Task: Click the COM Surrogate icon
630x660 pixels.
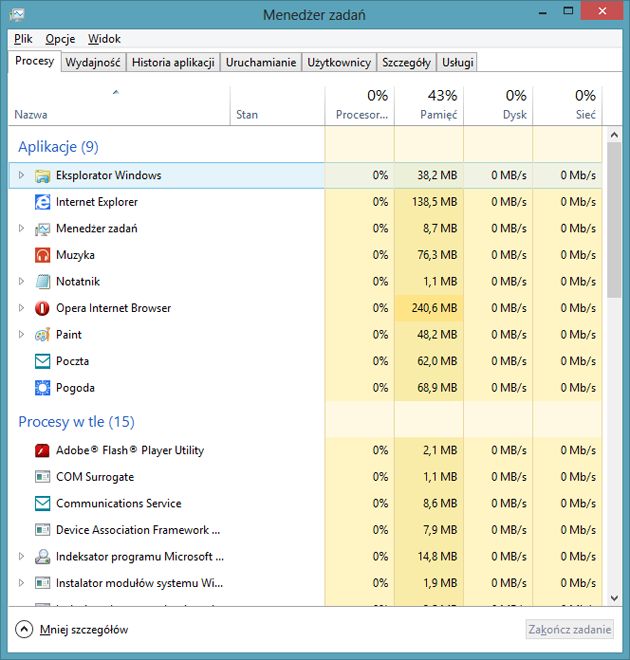Action: coord(42,477)
